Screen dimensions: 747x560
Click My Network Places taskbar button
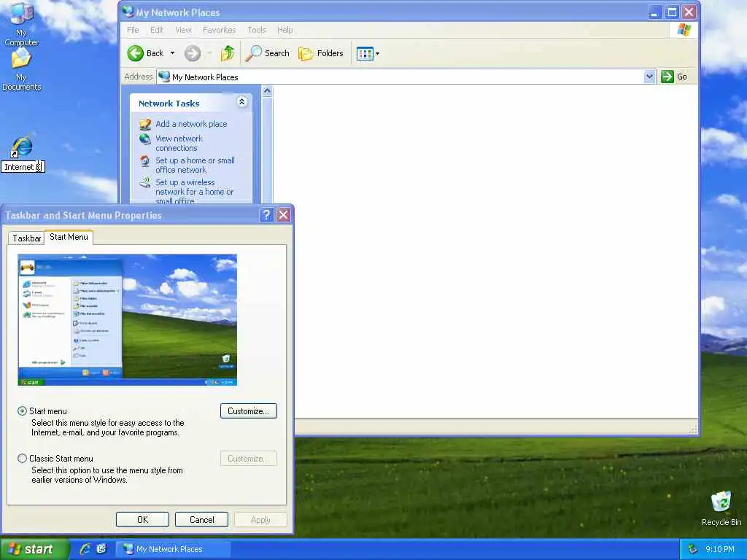coord(174,549)
